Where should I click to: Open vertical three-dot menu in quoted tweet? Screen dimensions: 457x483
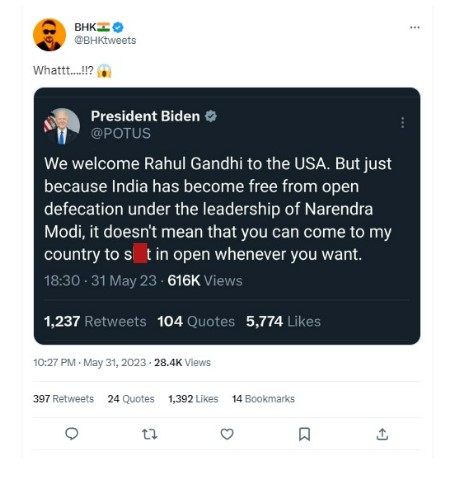click(x=403, y=122)
